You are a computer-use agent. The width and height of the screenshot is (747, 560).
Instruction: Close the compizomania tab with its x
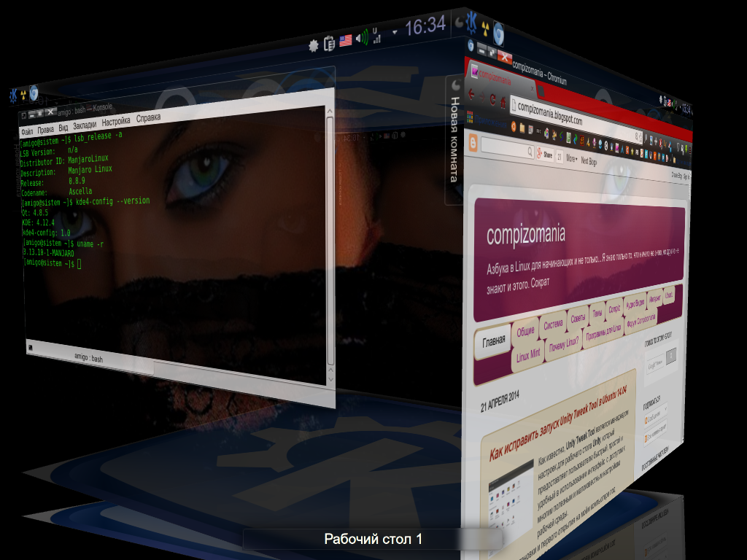pyautogui.click(x=532, y=88)
